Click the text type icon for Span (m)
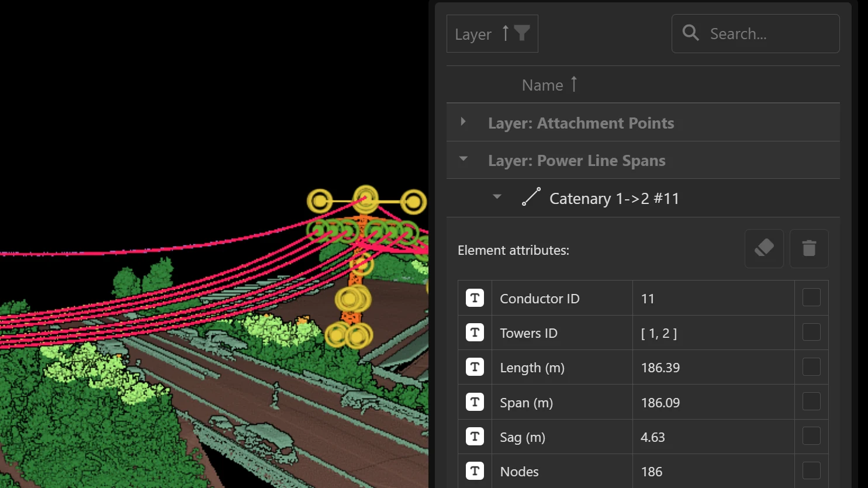 coord(475,402)
